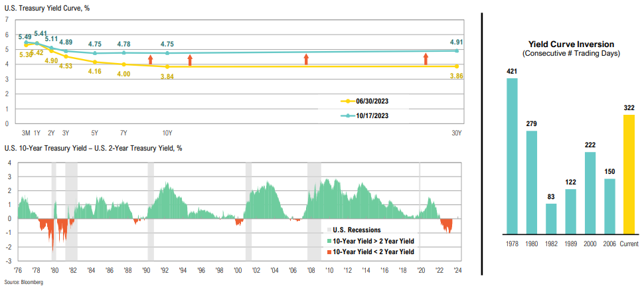Click the Yield Curve Inversion title
The image size is (644, 288).
(x=570, y=44)
